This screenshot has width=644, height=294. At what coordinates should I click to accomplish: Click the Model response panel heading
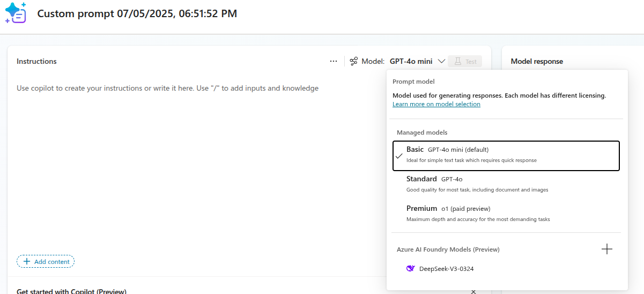coord(537,61)
